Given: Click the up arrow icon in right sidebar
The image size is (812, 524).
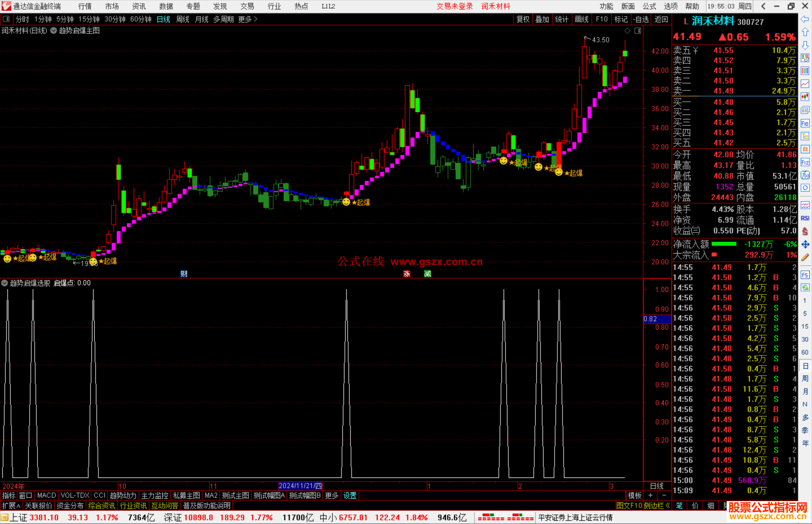Looking at the screenshot, I should [805, 32].
